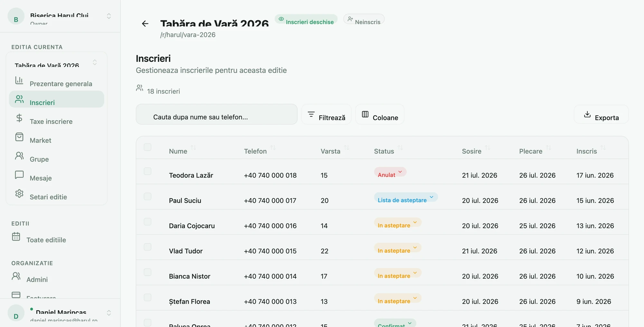Go to Market section
The image size is (644, 327).
pyautogui.click(x=57, y=137)
